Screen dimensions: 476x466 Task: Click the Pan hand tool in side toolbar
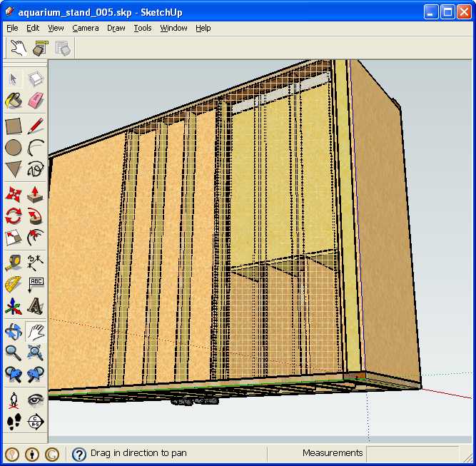36,331
